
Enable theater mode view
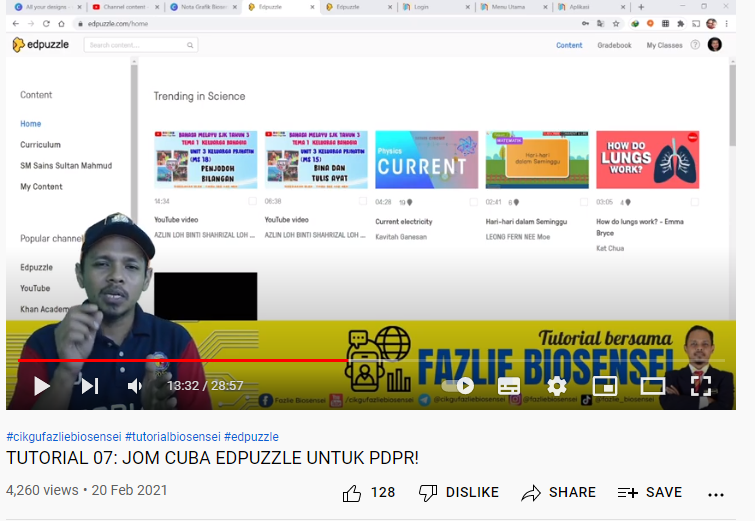coord(652,385)
